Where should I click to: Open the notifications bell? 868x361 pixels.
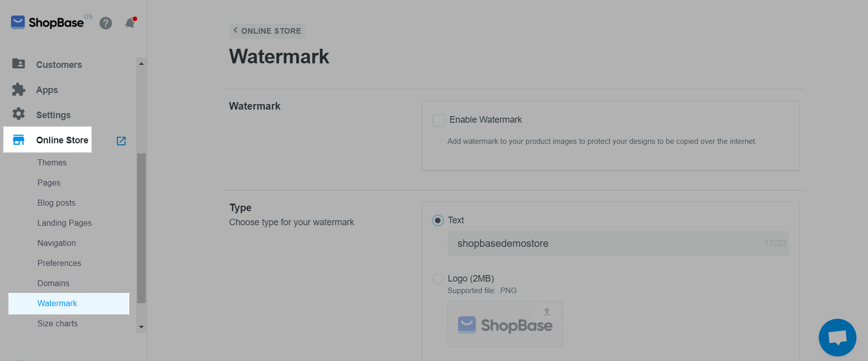click(130, 23)
